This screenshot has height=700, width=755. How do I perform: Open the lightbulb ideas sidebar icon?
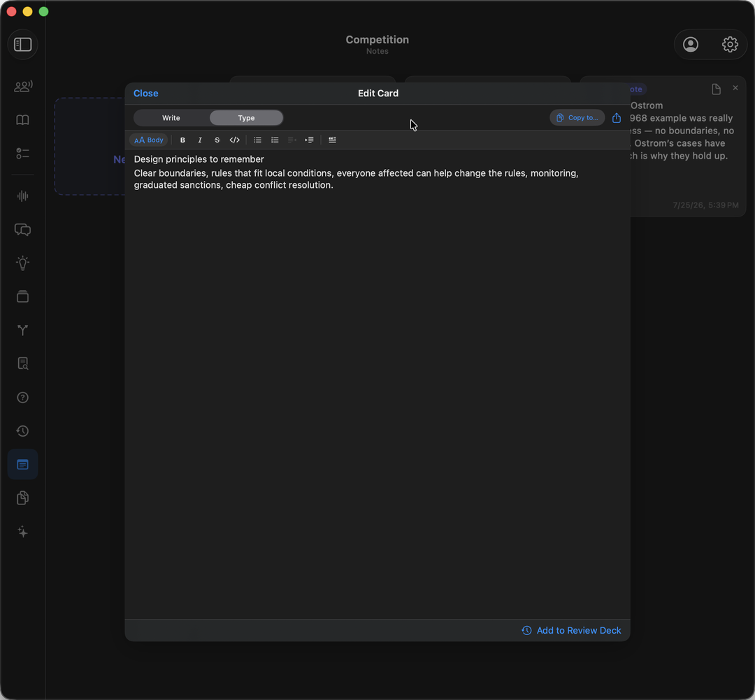pyautogui.click(x=22, y=263)
